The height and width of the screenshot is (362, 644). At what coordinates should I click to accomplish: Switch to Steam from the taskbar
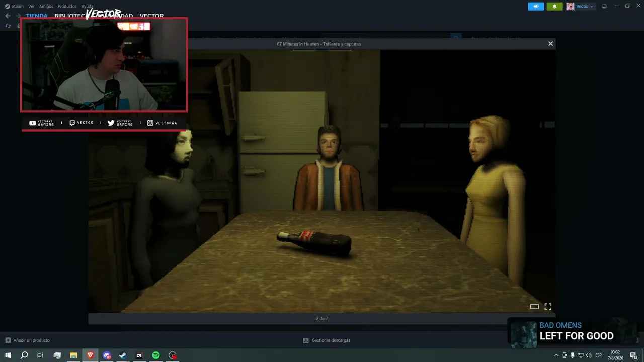tap(123, 355)
